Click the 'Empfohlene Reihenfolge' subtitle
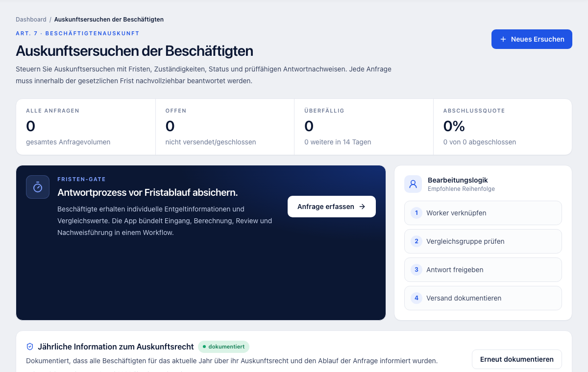588x372 pixels. click(x=461, y=189)
